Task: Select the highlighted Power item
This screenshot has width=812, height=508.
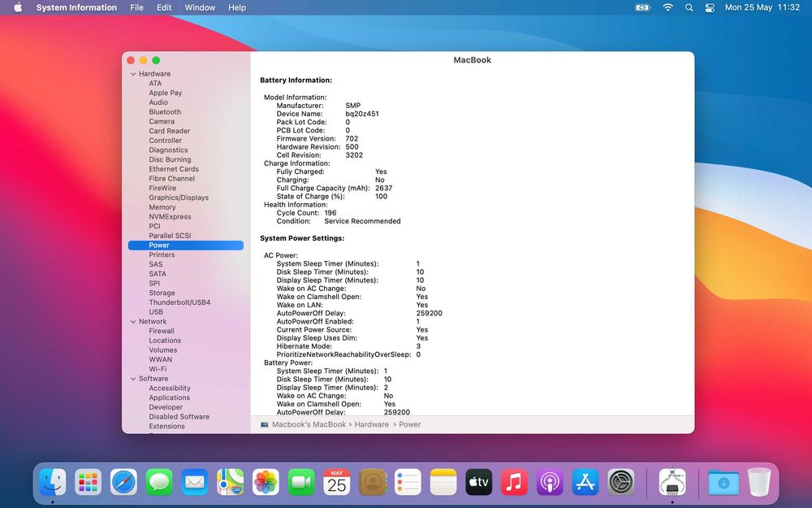Action: click(185, 245)
